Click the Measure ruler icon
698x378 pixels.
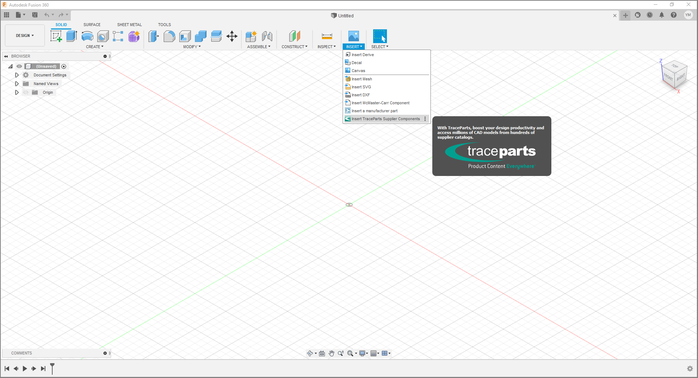click(327, 36)
